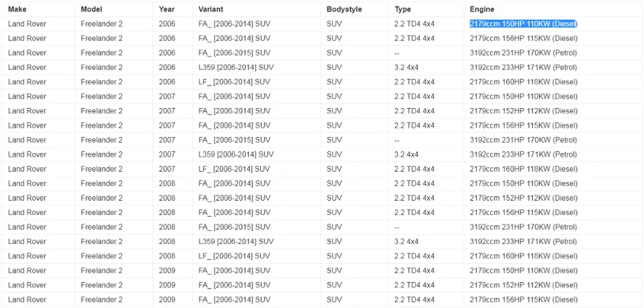Select the 2006 L359 [2006-2014] SUV variant cell
644x308 pixels.
click(236, 68)
